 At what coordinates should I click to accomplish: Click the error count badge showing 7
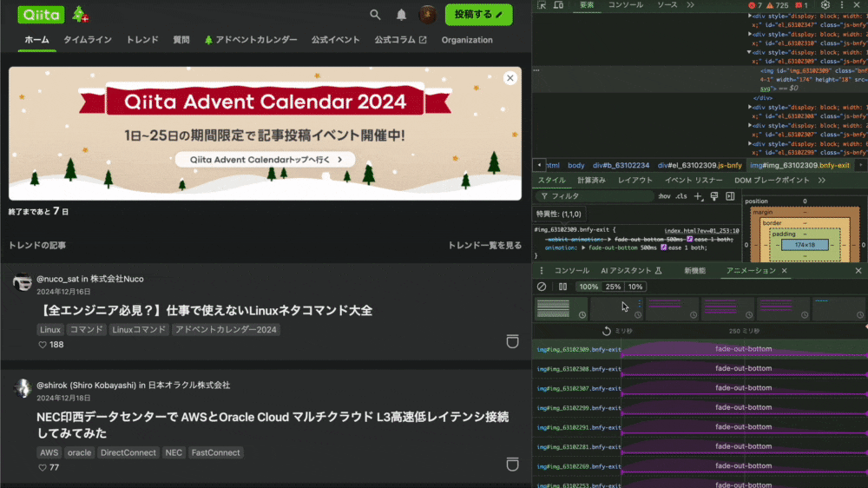click(x=755, y=5)
